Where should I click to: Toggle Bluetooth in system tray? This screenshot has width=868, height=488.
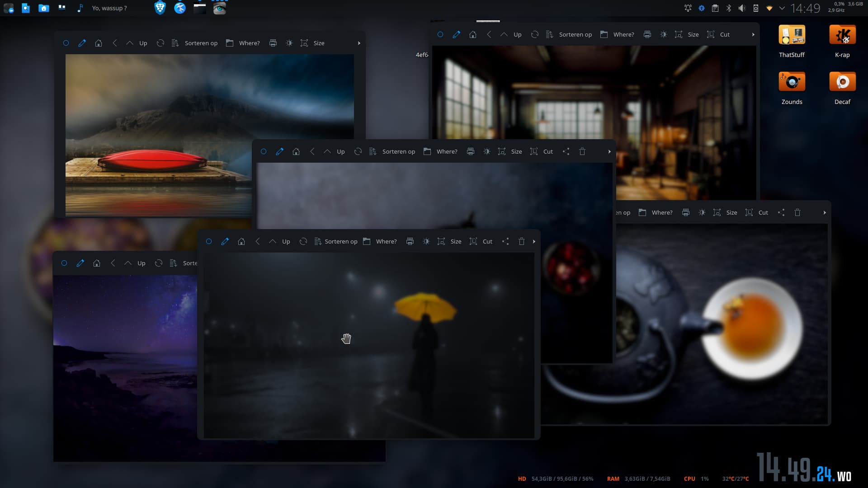[729, 8]
